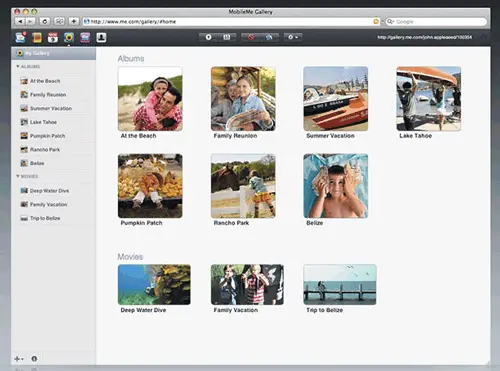Click the upload arrow toolbar button
500x371 pixels.
click(x=208, y=37)
